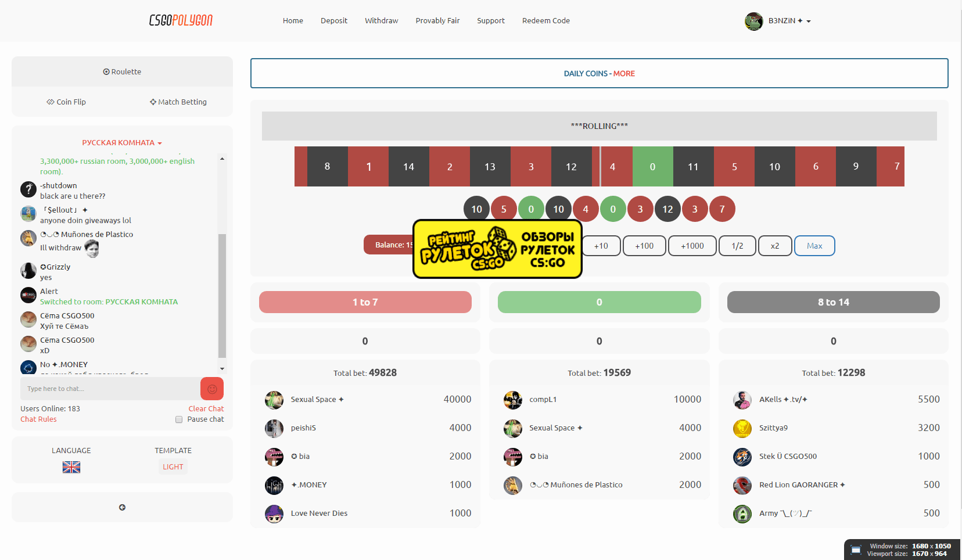Click peishiS avatar in bet list
Screen dimensions: 962x560
274,428
